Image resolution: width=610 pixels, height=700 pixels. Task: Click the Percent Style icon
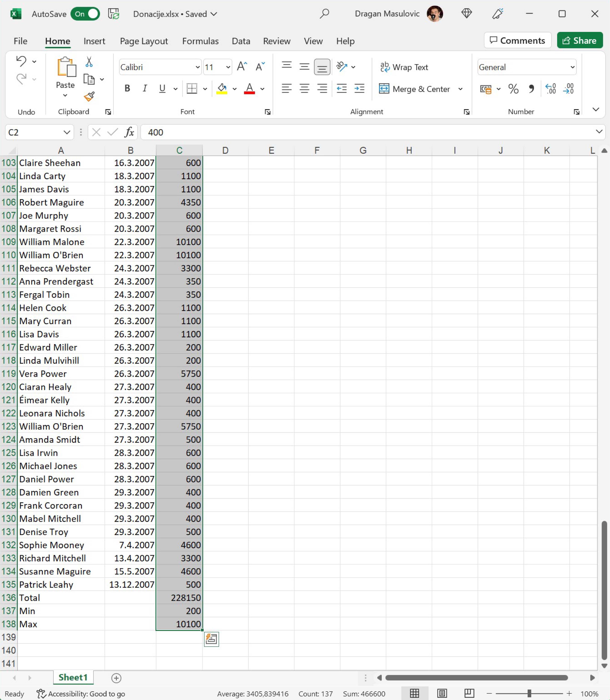(513, 89)
